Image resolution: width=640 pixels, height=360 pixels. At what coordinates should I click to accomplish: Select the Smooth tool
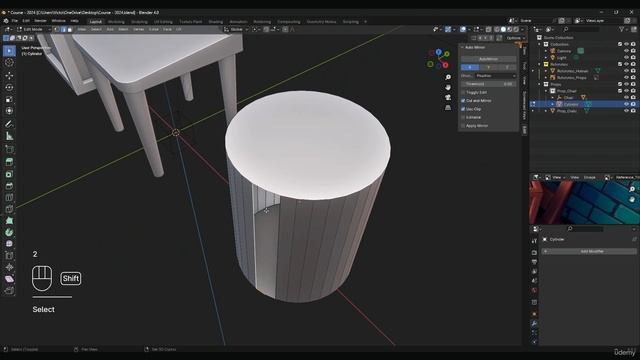coord(9,244)
